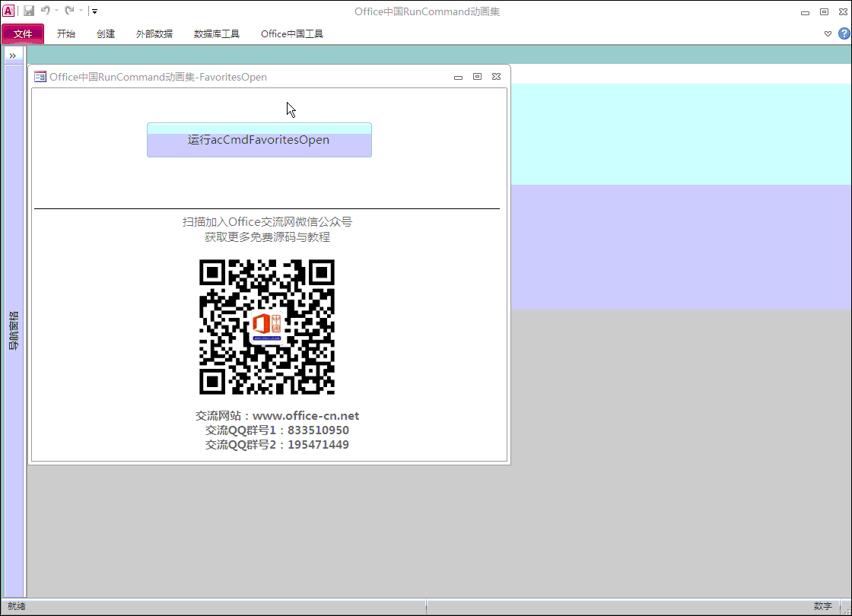The height and width of the screenshot is (616, 852).
Task: Click the Undo arrow icon
Action: point(46,11)
